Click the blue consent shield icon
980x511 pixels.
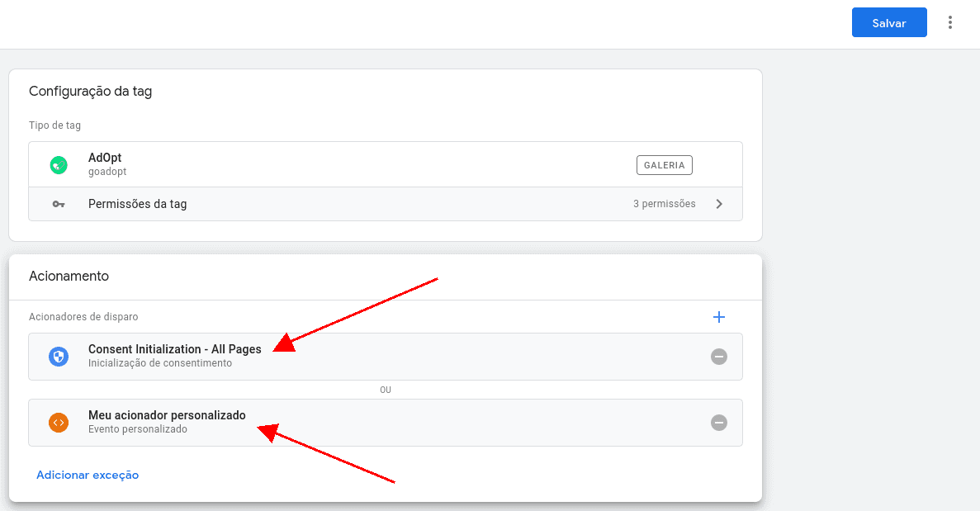pyautogui.click(x=58, y=356)
